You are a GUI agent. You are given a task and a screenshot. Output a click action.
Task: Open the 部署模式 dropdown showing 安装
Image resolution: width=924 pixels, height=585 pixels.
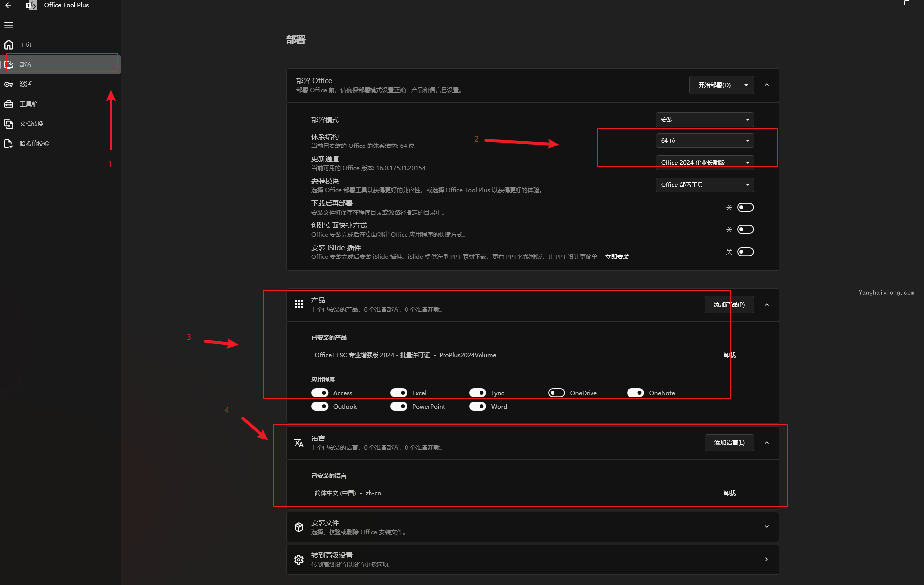point(704,120)
